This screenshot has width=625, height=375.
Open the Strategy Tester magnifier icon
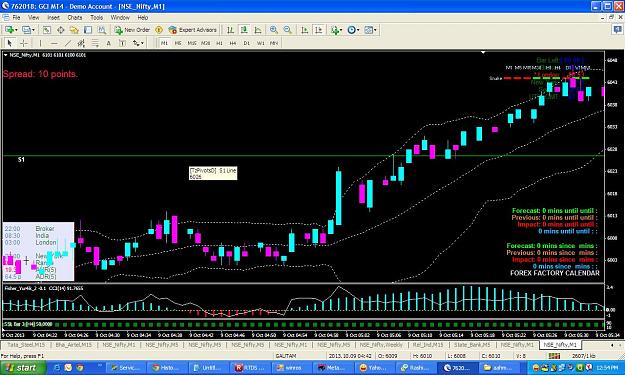coord(102,30)
